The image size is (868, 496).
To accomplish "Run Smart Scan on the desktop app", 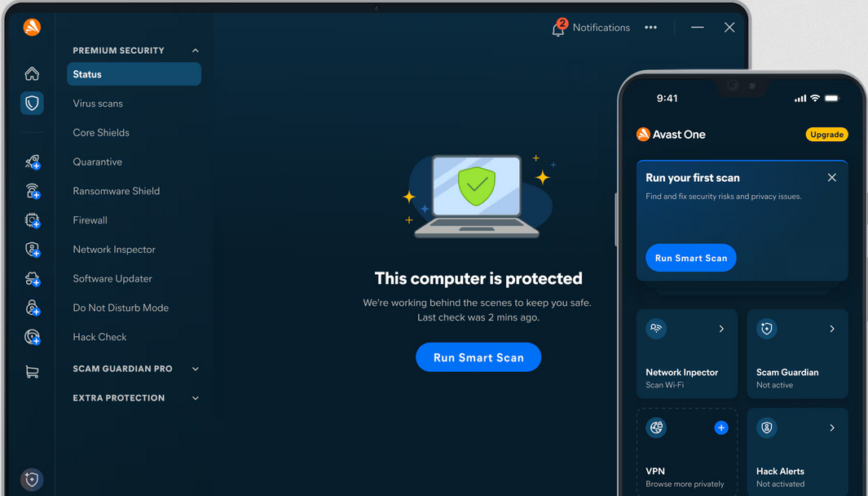I will pos(478,356).
